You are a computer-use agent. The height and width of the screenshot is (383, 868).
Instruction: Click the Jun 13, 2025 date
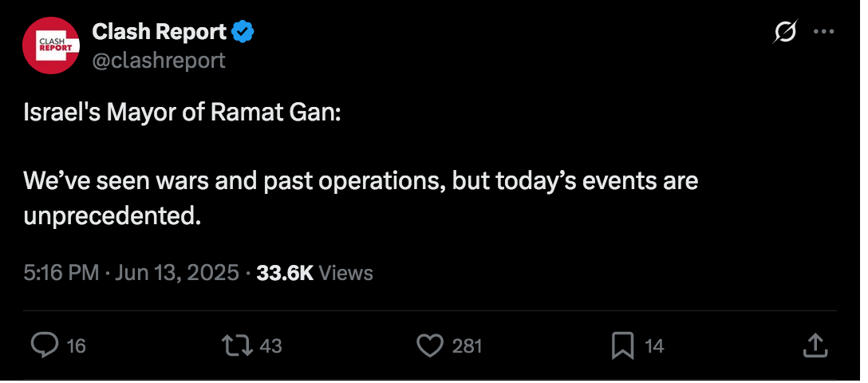pos(176,273)
